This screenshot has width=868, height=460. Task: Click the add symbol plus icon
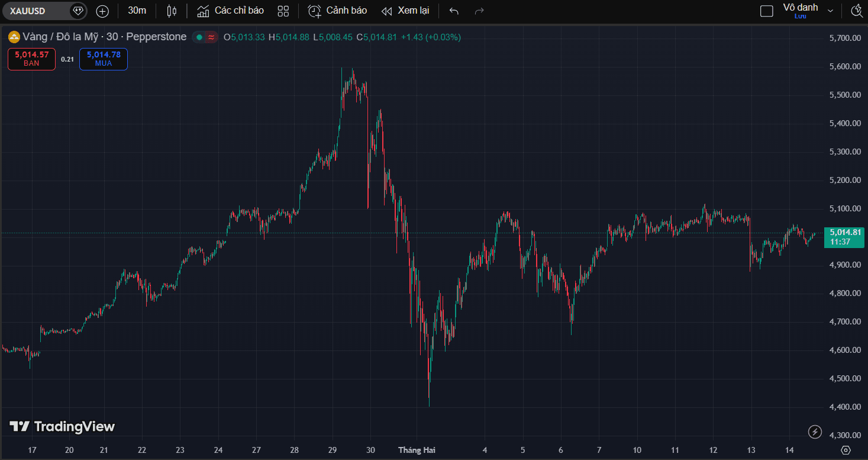click(102, 11)
